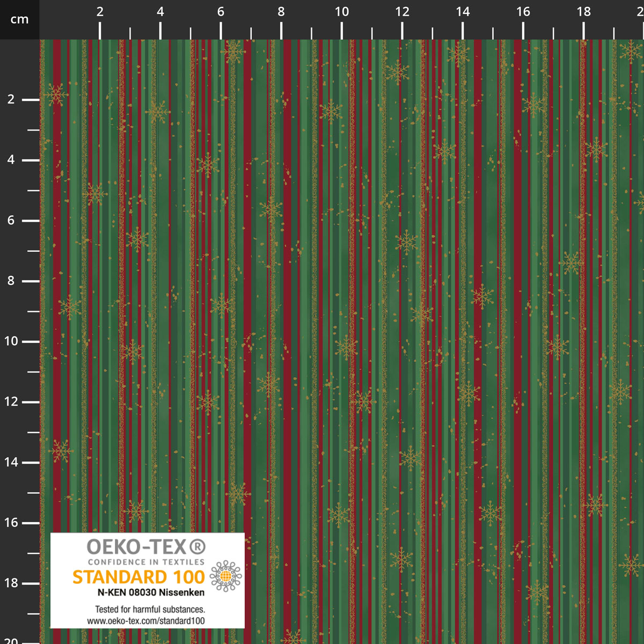Click the cm unit label in the ruler corner
This screenshot has width=644, height=644.
pos(19,20)
